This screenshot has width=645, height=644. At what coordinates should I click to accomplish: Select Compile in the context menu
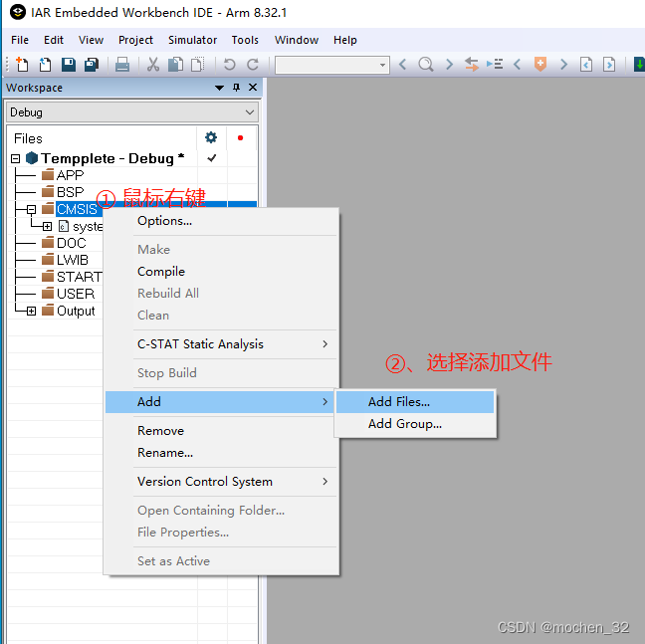pos(222,272)
